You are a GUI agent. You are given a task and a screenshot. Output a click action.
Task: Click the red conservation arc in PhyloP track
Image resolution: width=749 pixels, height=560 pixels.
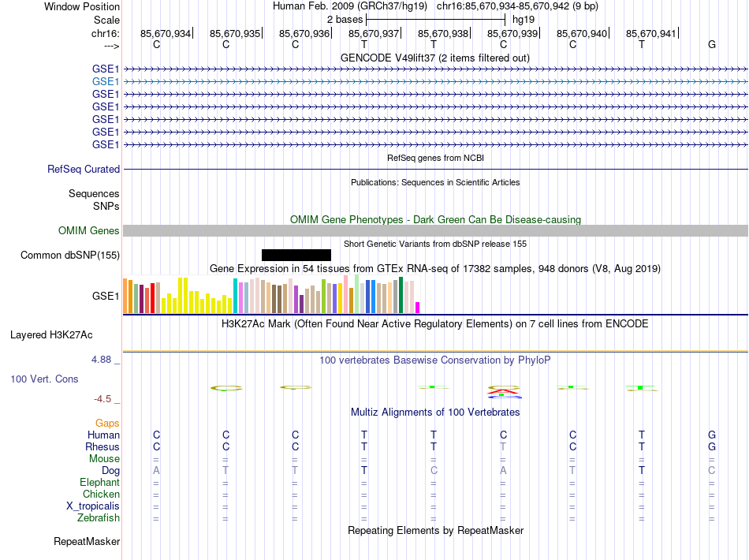pos(503,390)
